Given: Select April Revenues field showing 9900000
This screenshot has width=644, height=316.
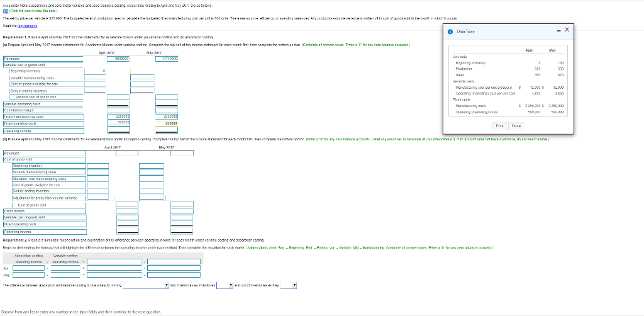Looking at the screenshot, I should coord(119,59).
